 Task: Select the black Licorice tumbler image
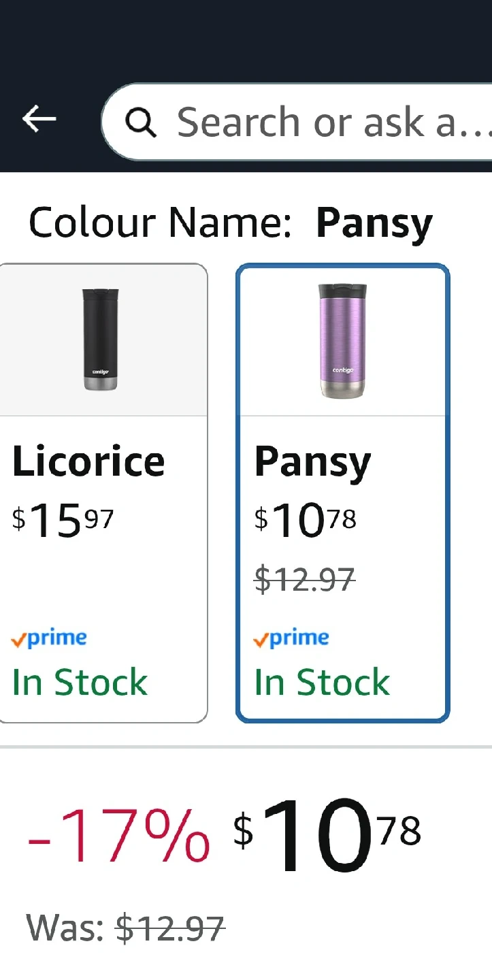[100, 340]
